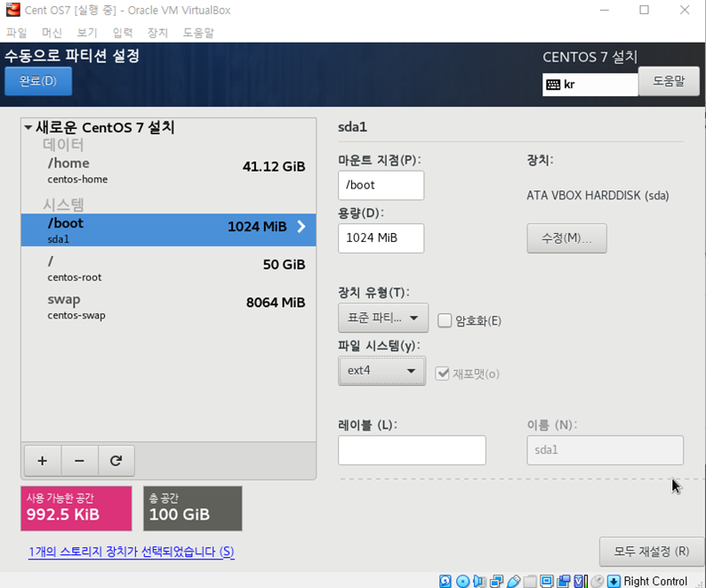Reload storage configuration from disk
The height and width of the screenshot is (588, 706).
pyautogui.click(x=116, y=461)
